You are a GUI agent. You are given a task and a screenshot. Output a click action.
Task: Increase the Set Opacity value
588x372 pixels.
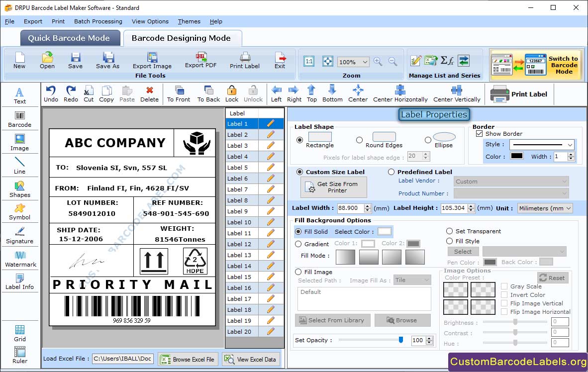(x=429, y=338)
